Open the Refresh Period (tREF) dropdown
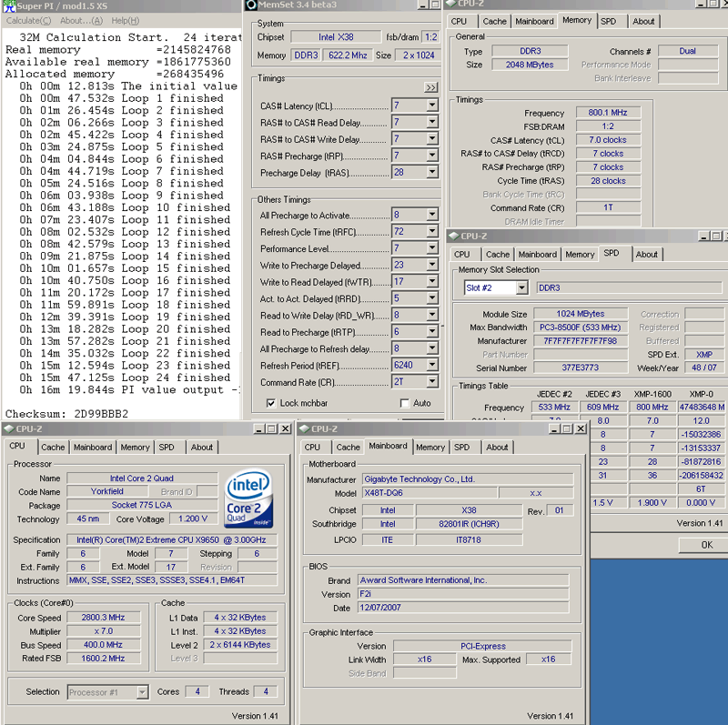Screen dimensions: 728x725 (x=432, y=365)
